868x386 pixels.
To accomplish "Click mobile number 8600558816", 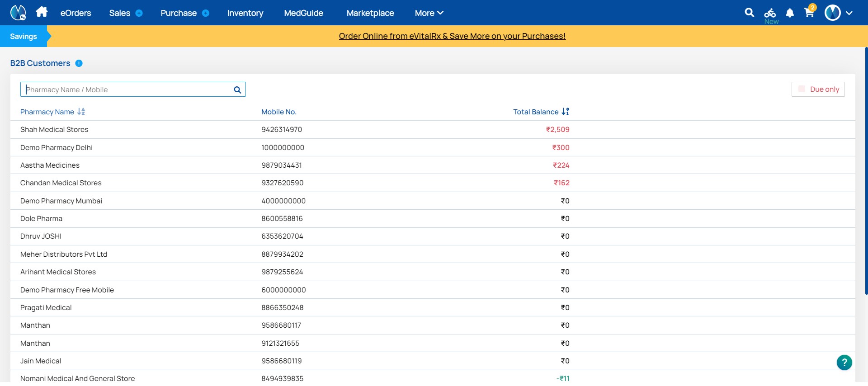I will pos(282,218).
